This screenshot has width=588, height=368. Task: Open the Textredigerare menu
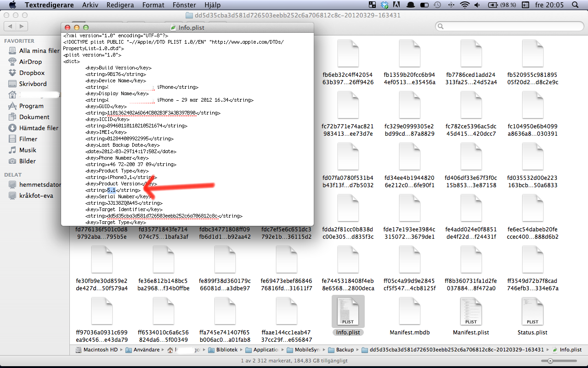(49, 5)
